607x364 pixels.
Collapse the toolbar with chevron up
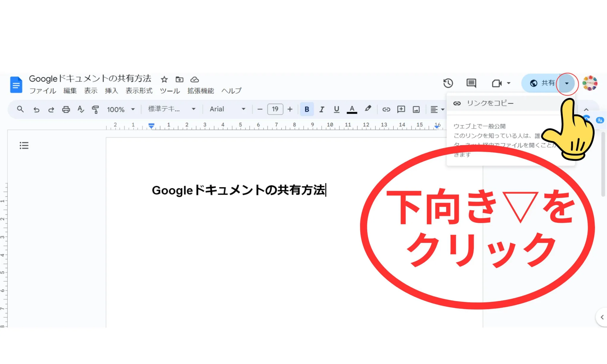586,110
